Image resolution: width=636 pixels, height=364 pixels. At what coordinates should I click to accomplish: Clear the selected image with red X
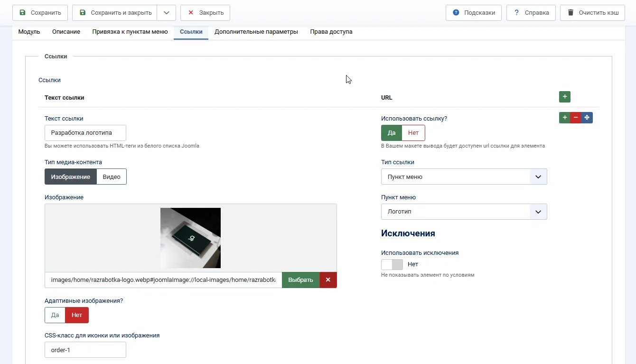pos(328,280)
